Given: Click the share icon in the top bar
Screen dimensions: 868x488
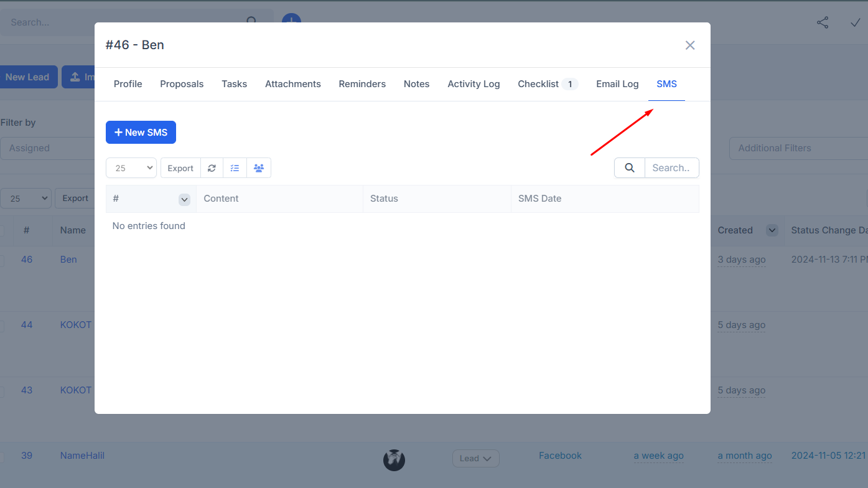Looking at the screenshot, I should coord(823,22).
